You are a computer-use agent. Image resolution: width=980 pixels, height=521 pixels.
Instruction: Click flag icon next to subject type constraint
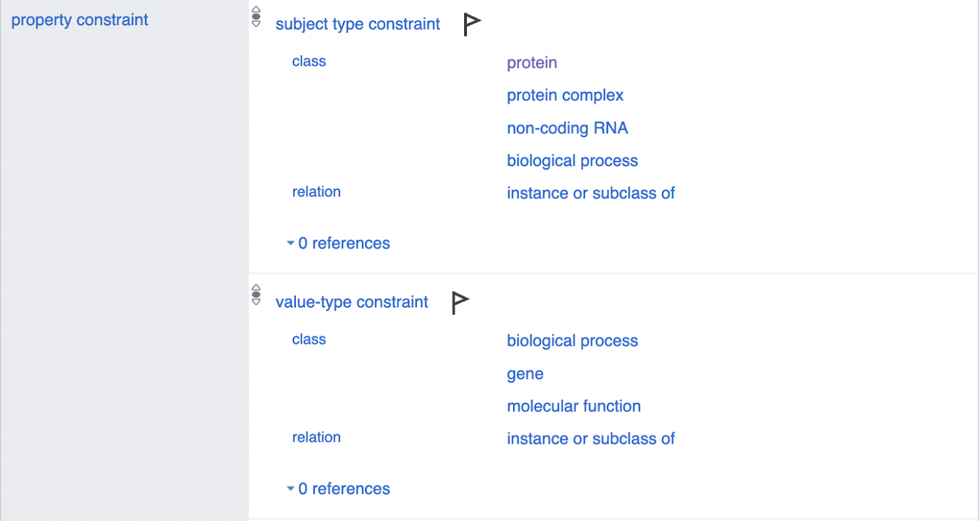coord(471,25)
